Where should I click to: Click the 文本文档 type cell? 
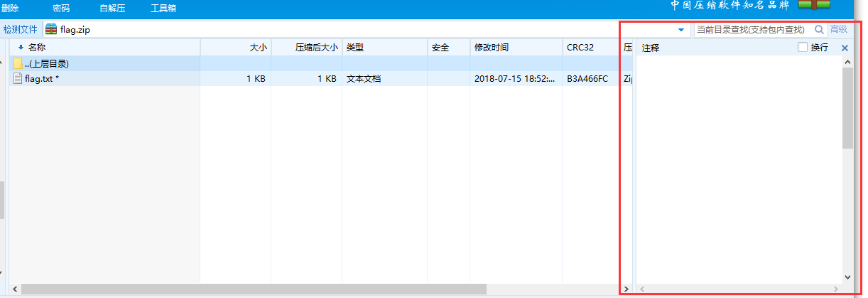(364, 79)
